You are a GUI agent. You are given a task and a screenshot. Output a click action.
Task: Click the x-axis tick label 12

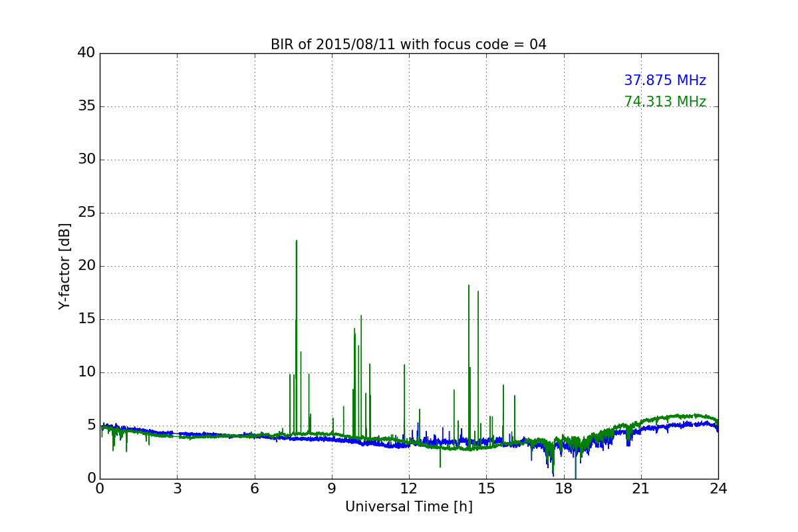coord(409,489)
